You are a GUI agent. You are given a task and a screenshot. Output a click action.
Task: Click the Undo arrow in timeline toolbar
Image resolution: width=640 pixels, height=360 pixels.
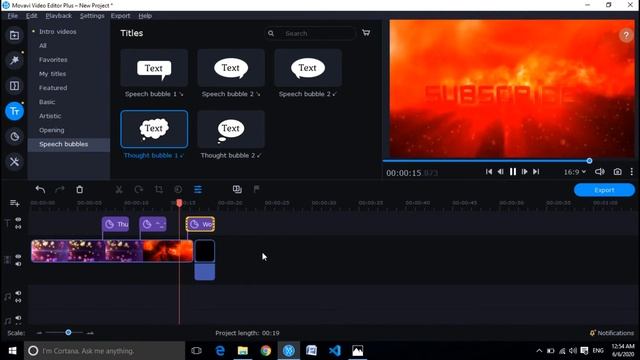40,189
